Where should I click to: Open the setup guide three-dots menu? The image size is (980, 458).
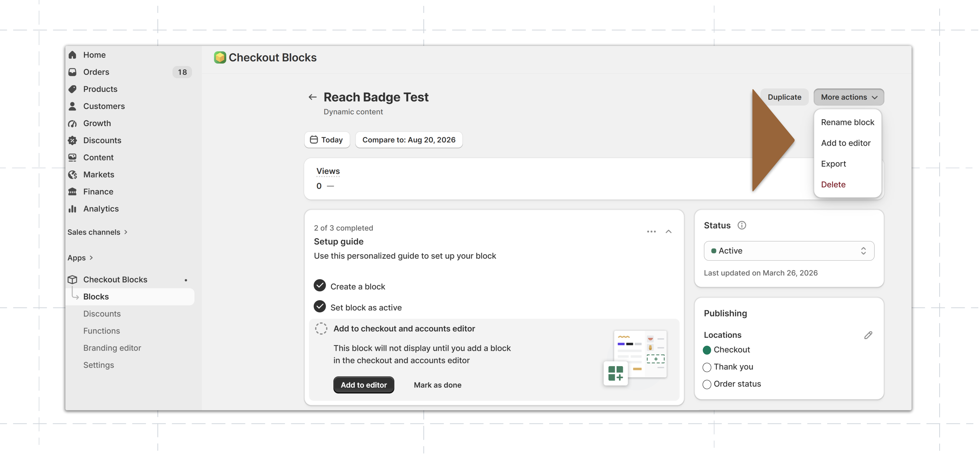[x=651, y=231]
